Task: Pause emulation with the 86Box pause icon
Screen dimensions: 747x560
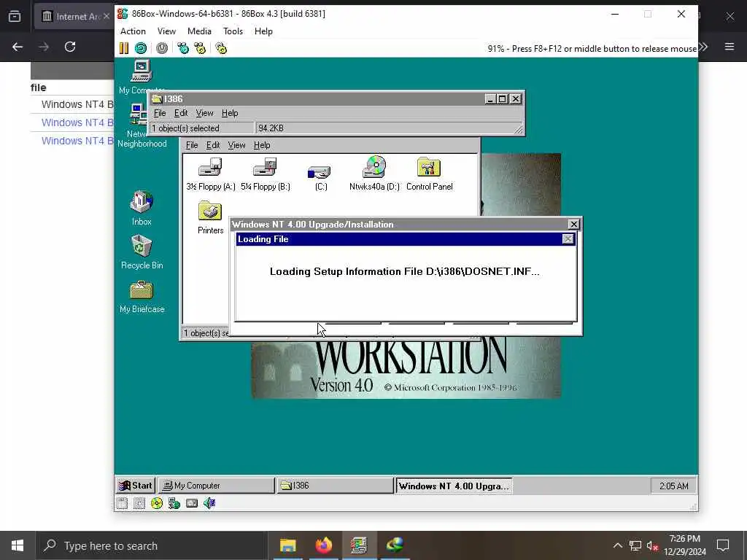Action: [124, 48]
